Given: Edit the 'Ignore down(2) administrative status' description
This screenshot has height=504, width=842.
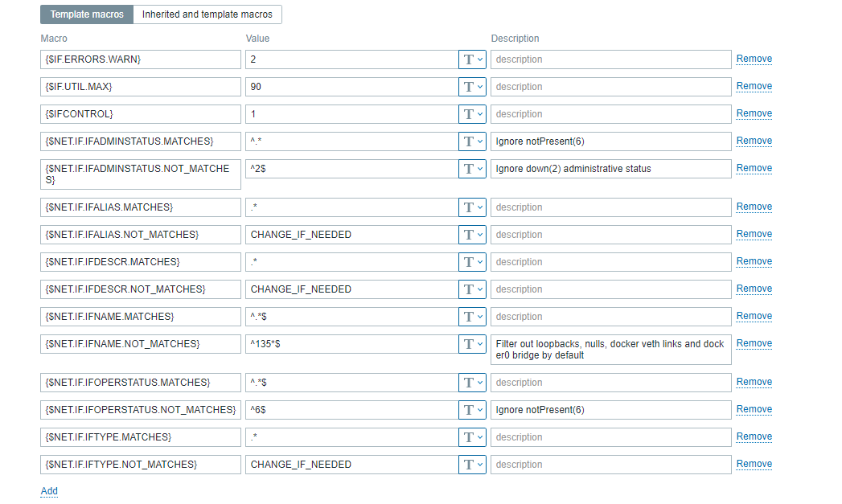Looking at the screenshot, I should tap(610, 169).
